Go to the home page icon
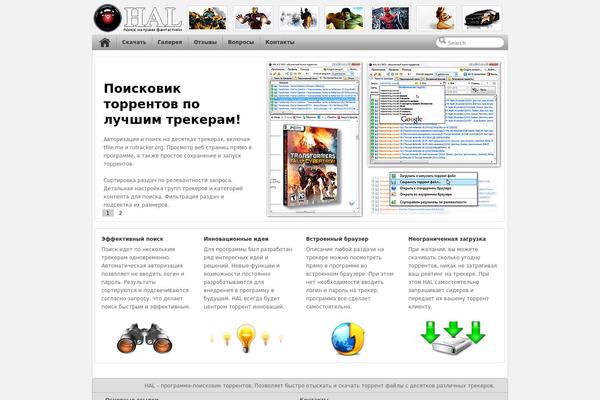Screen dimensions: 600x400 (105, 42)
